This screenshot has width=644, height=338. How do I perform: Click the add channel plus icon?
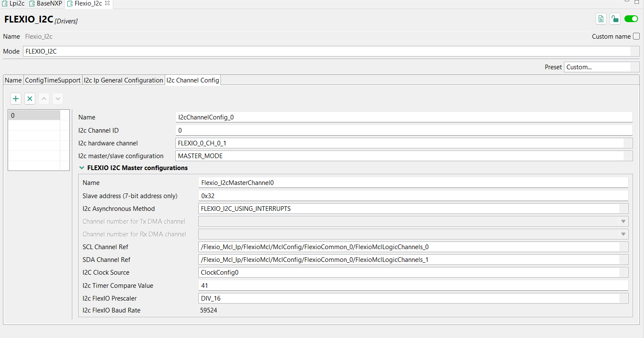pos(16,99)
